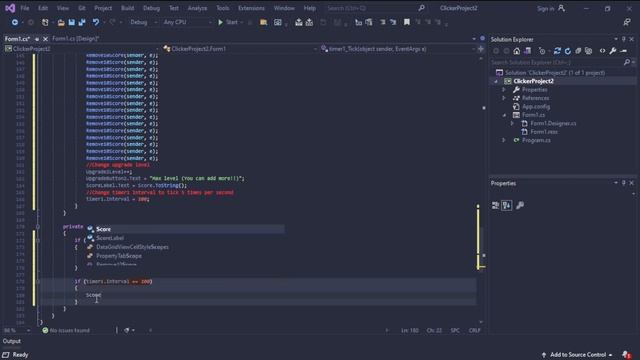Expand the Form1.Designer.cs node

pos(513,123)
